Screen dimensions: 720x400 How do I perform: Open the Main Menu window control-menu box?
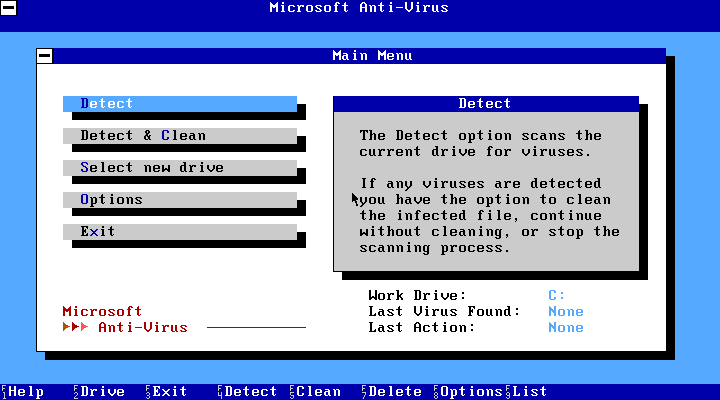pos(44,56)
